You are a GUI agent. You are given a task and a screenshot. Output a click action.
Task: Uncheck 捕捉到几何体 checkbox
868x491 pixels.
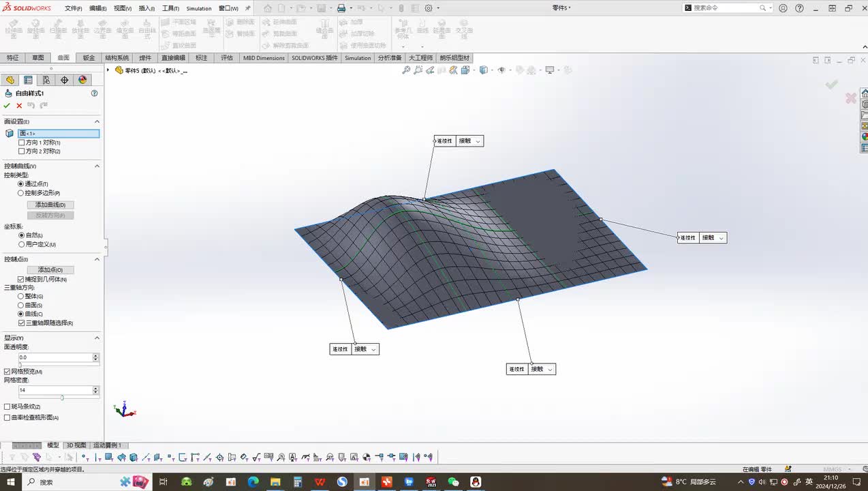[21, 280]
